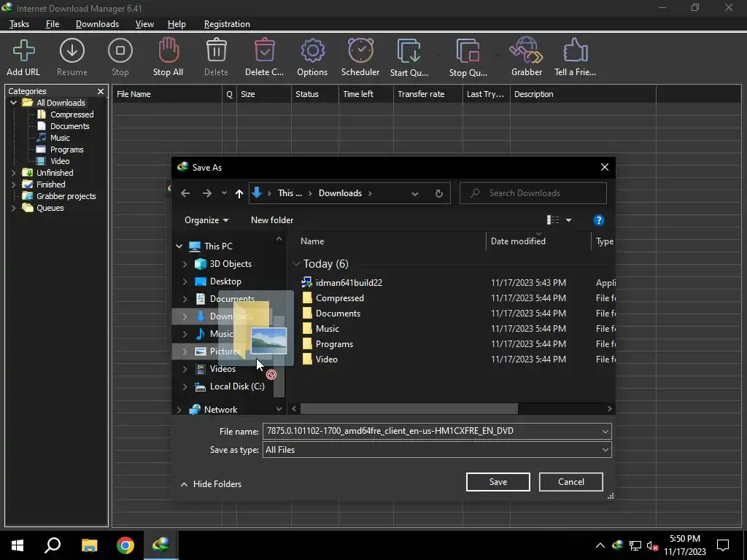
Task: Open Google Chrome from taskbar
Action: 125,545
